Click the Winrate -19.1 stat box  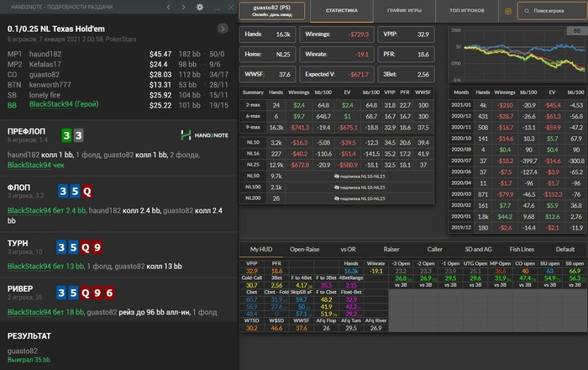[x=336, y=54]
